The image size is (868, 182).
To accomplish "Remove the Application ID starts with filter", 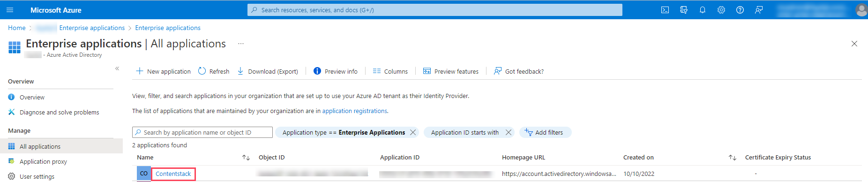I will point(509,132).
